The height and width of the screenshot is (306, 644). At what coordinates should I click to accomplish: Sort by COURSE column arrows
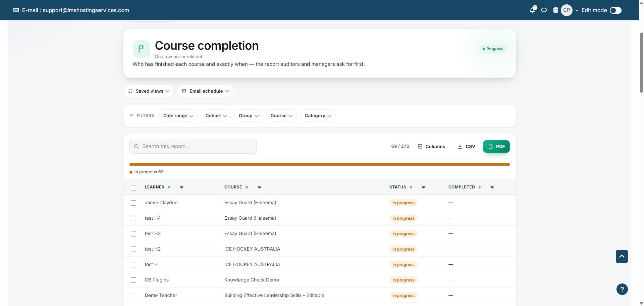pyautogui.click(x=247, y=187)
